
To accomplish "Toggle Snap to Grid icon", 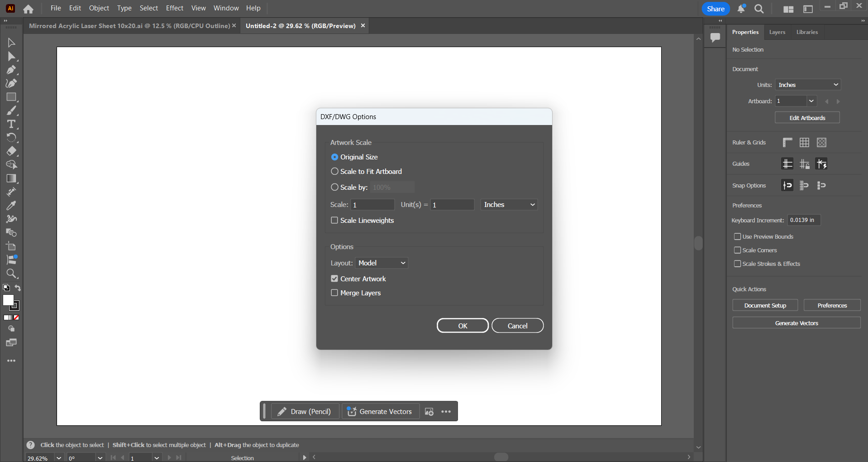I will pyautogui.click(x=804, y=185).
